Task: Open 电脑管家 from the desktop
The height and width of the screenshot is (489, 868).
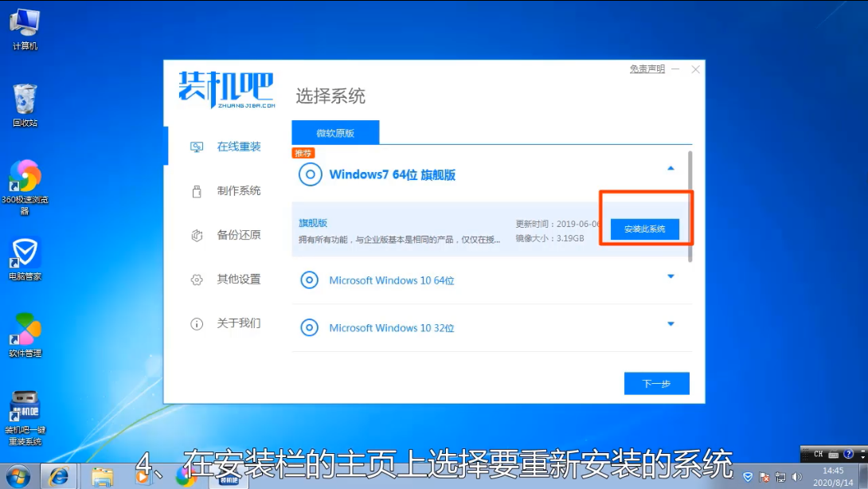Action: (24, 253)
